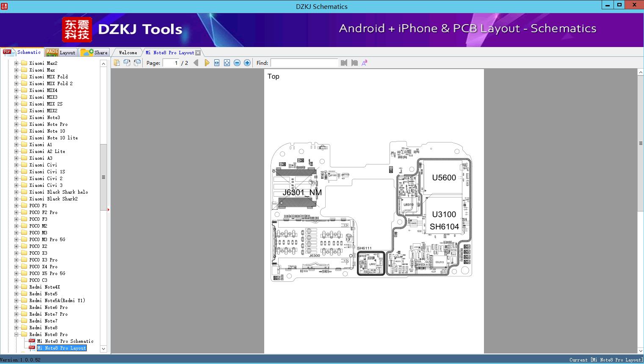Go to the previous page
The image size is (644, 364).
(x=196, y=63)
